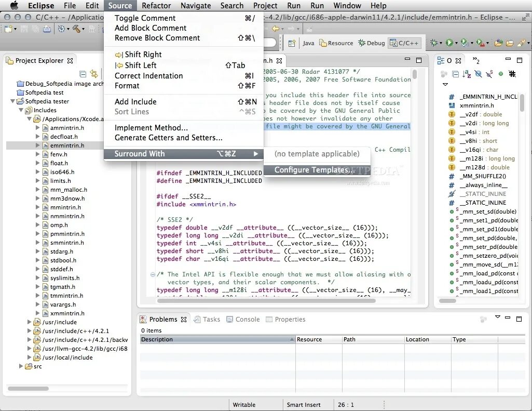Close the emmintrin.h editor tab

tap(279, 61)
